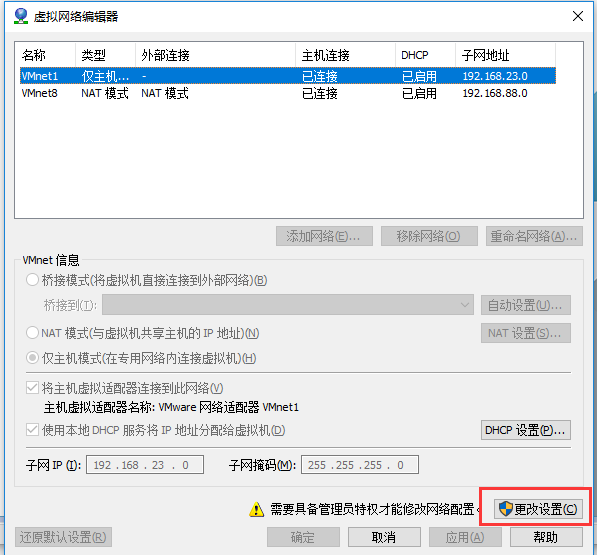
Task: Select NAT 模式 radio button
Action: [32, 333]
